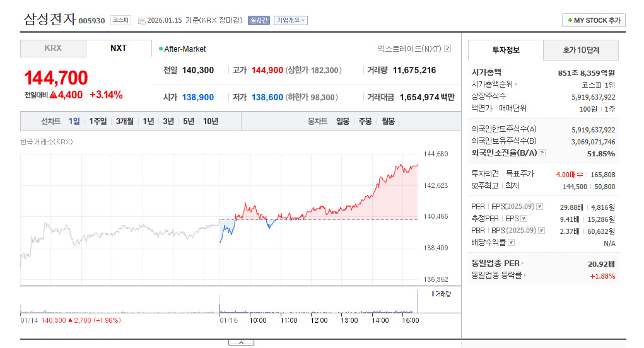Select the 3개월 chart period
This screenshot has height=348, width=644.
[x=124, y=121]
